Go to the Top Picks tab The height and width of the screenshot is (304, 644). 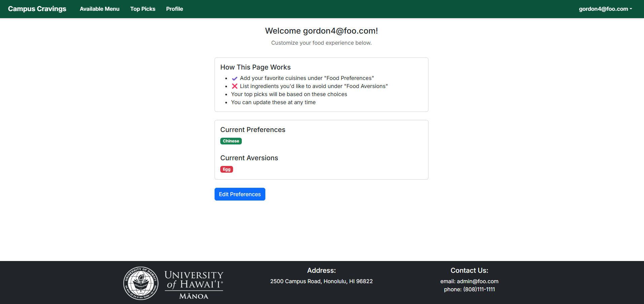[143, 9]
